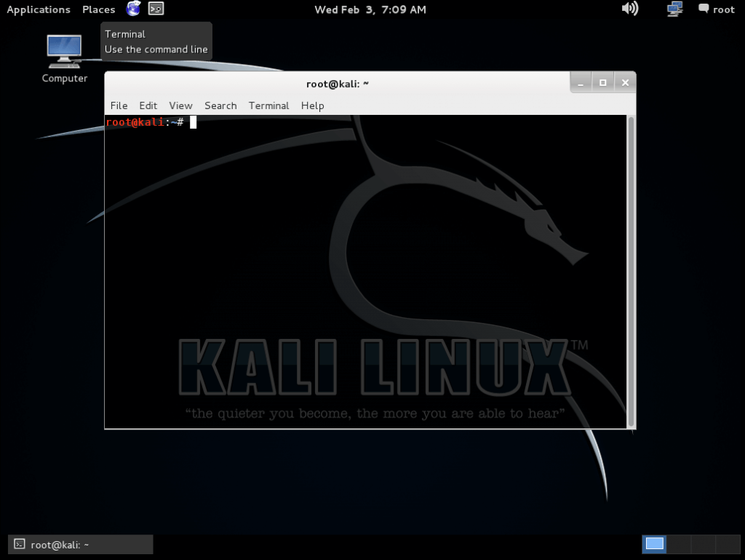Open the network connections icon
Image resolution: width=745 pixels, height=560 pixels.
(x=674, y=9)
